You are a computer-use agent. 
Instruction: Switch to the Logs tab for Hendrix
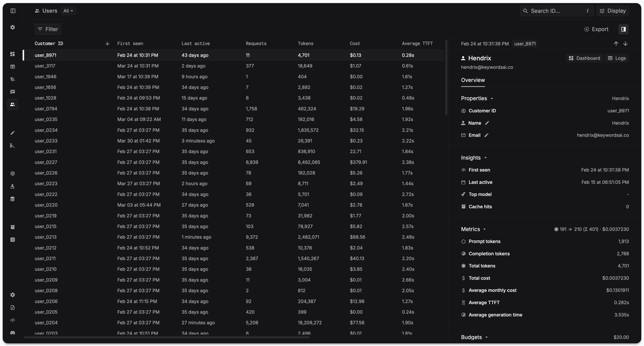tap(617, 58)
